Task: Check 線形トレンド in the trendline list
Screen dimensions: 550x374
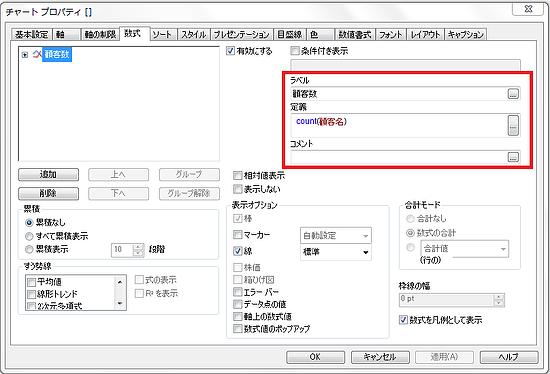Action: click(32, 294)
